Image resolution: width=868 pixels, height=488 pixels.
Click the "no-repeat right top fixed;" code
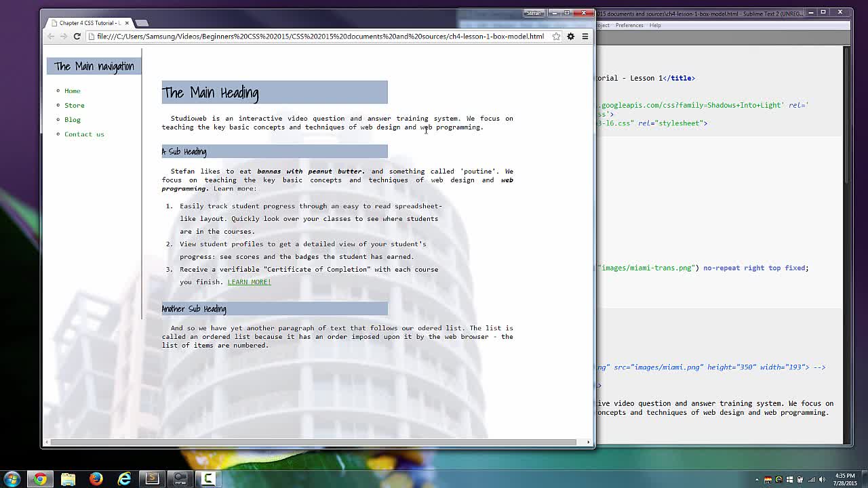pos(755,268)
